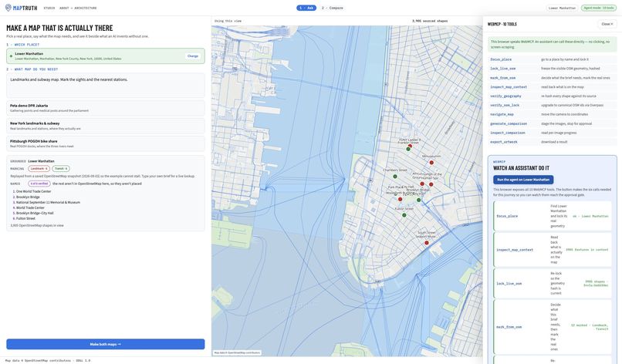Image resolution: width=622 pixels, height=364 pixels.
Task: Click the inspect_comparison tool row
Action: point(553,133)
